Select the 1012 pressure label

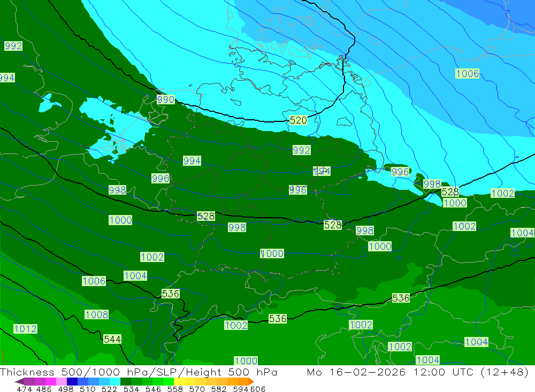pyautogui.click(x=25, y=329)
